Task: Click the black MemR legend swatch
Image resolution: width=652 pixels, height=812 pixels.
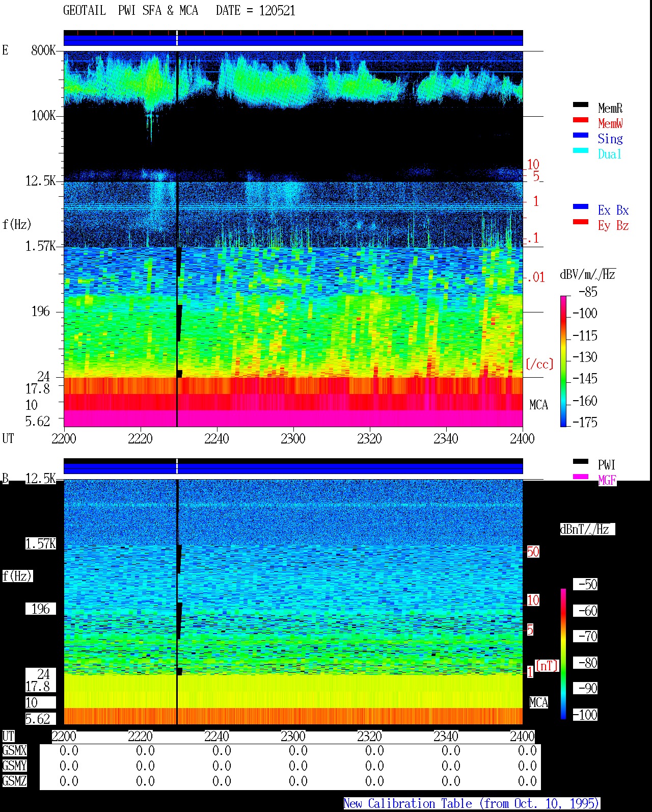Action: point(581,104)
